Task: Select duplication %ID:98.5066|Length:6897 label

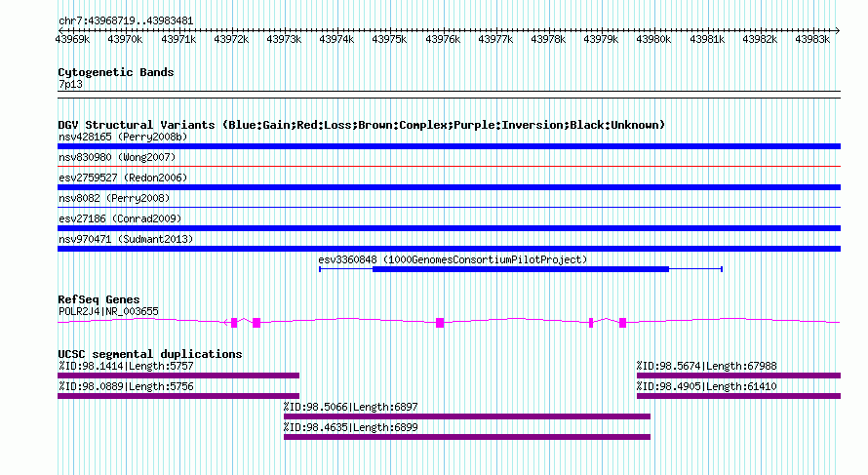Action: (x=351, y=407)
